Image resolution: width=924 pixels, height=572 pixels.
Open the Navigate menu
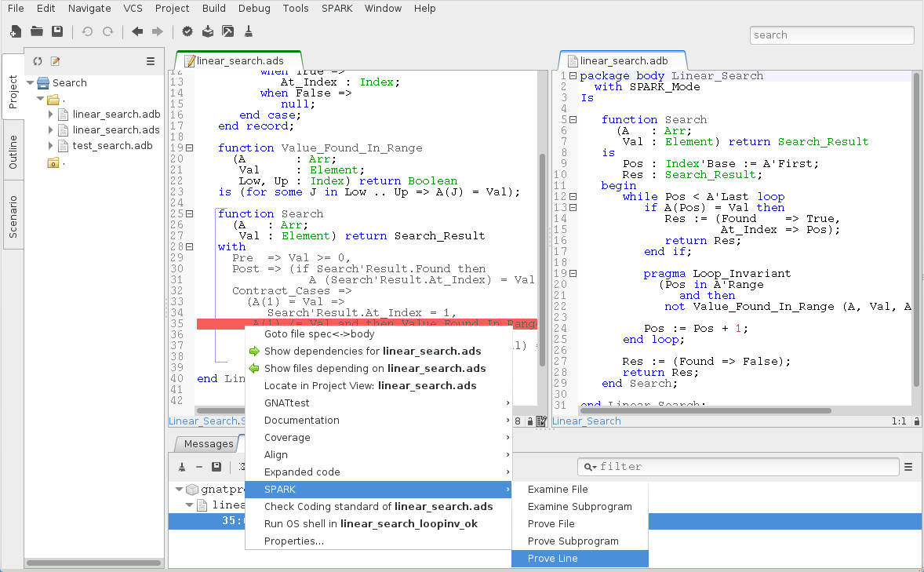coord(89,9)
